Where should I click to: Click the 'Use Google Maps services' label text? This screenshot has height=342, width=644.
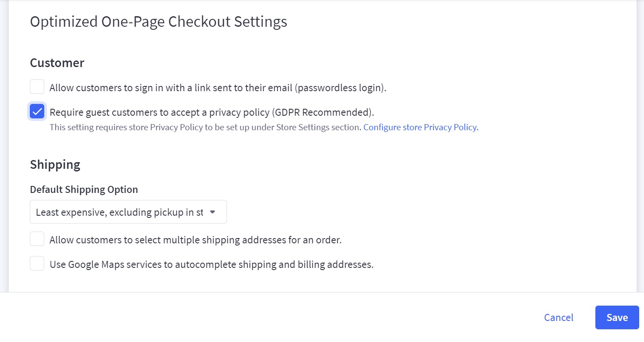click(211, 264)
